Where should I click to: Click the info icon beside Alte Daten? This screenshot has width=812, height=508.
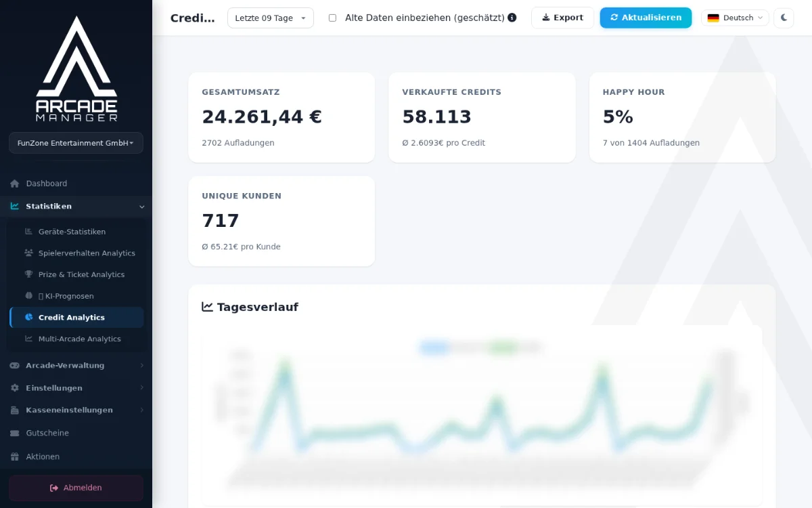pos(512,18)
